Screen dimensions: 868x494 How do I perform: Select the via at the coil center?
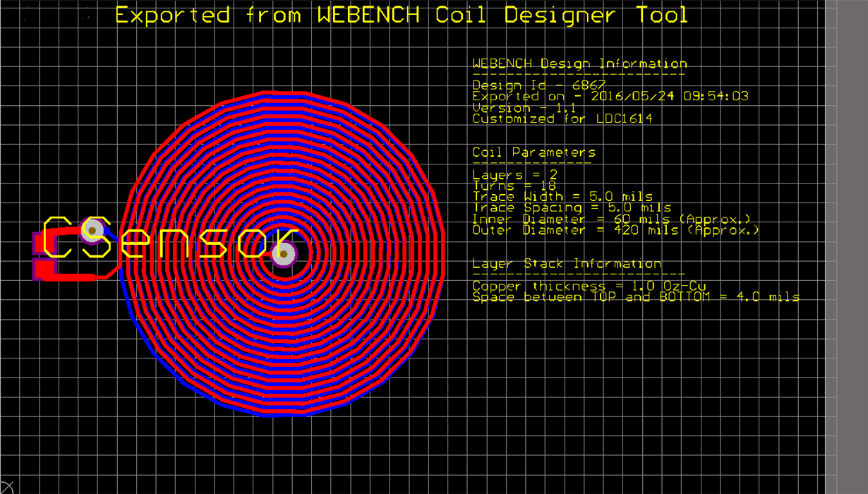[284, 254]
